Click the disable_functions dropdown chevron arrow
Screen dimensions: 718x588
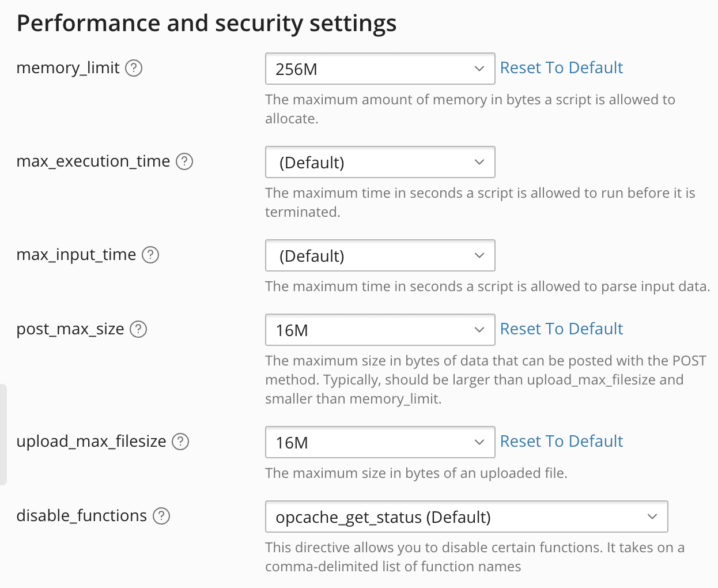(652, 517)
